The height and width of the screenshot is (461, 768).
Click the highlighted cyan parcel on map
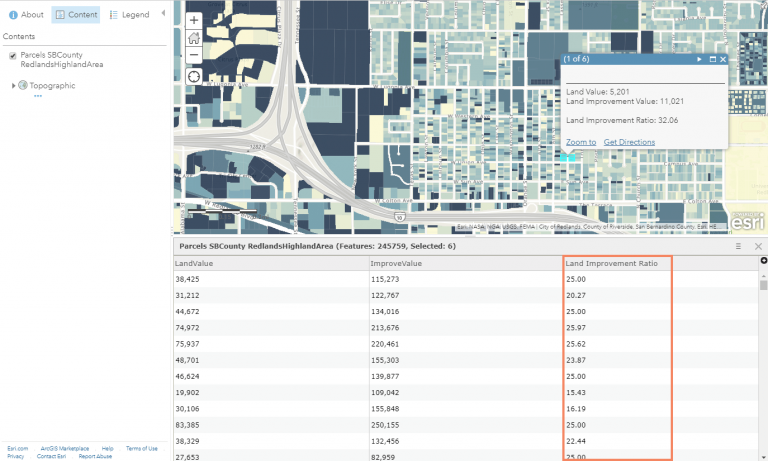point(568,158)
